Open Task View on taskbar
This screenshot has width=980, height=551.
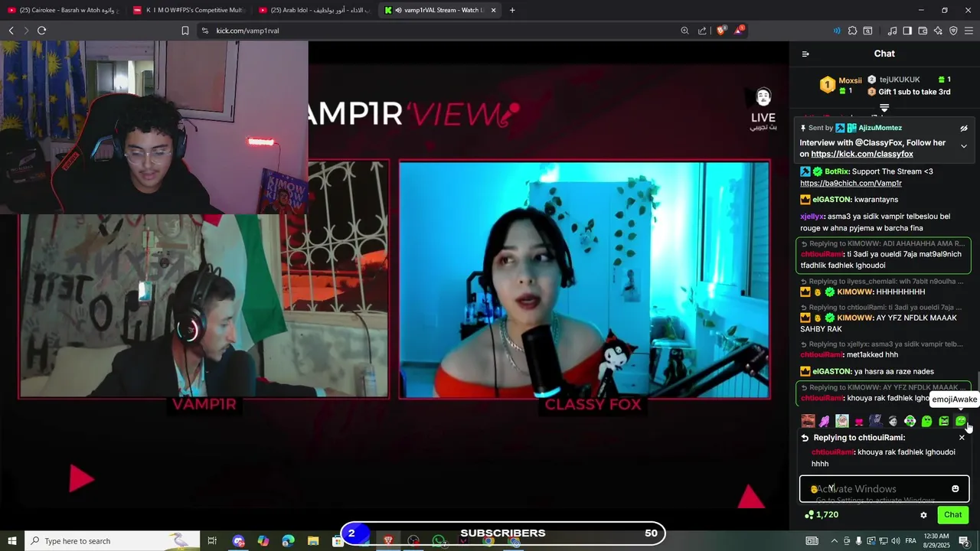click(212, 541)
